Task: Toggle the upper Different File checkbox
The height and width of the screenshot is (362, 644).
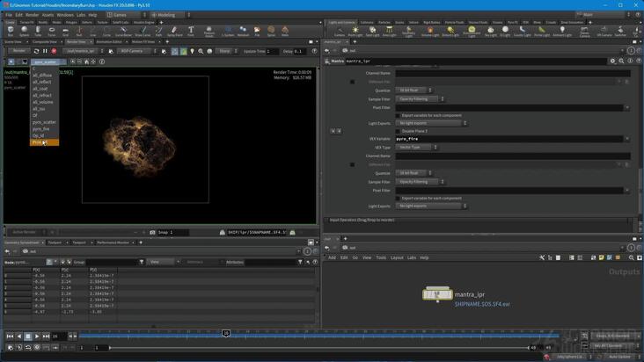Action: click(x=352, y=82)
